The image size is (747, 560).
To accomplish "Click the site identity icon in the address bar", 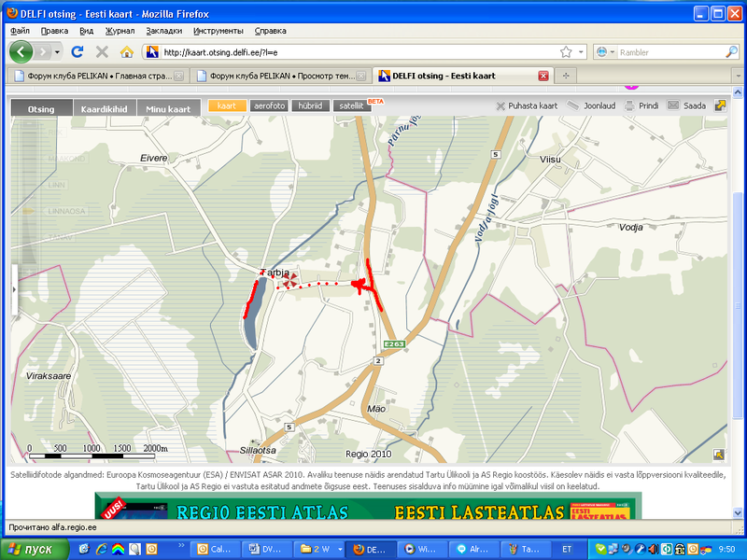I will point(152,52).
